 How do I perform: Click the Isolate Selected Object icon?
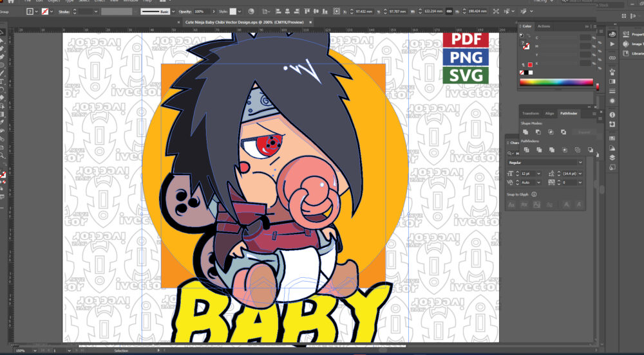tap(496, 12)
